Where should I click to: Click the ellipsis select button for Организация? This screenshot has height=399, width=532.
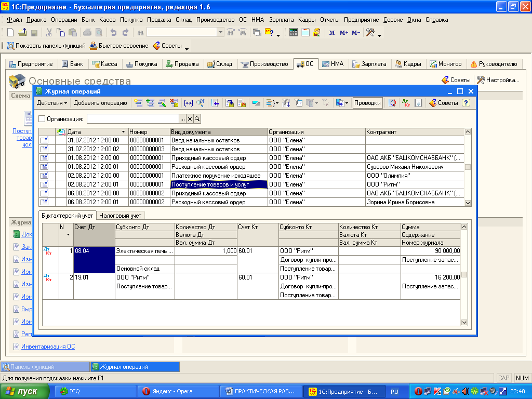click(182, 119)
